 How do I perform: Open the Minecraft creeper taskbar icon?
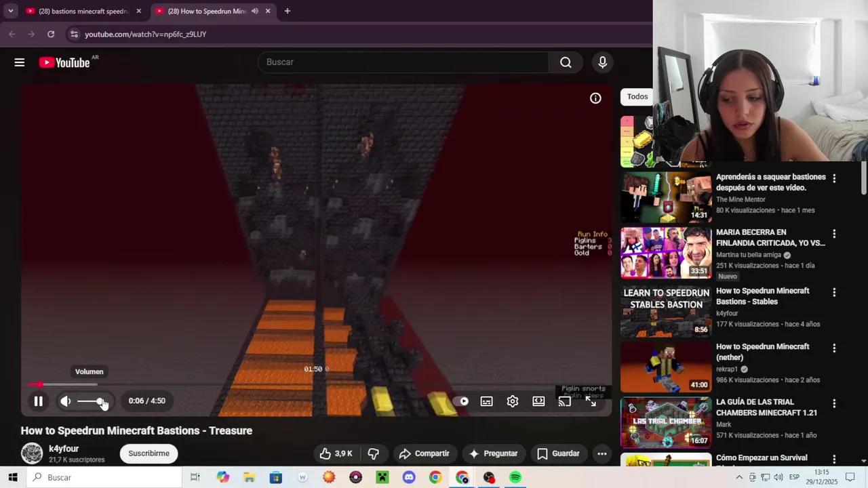[382, 478]
